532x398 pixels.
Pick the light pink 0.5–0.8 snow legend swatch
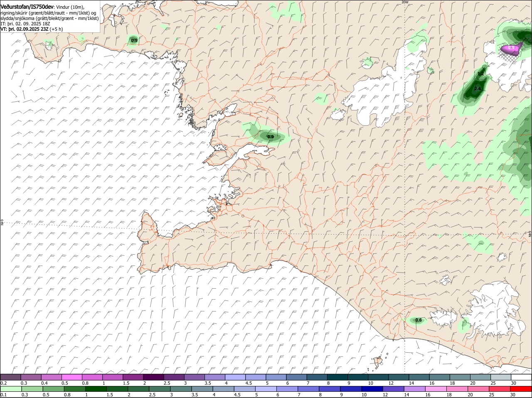(71, 377)
